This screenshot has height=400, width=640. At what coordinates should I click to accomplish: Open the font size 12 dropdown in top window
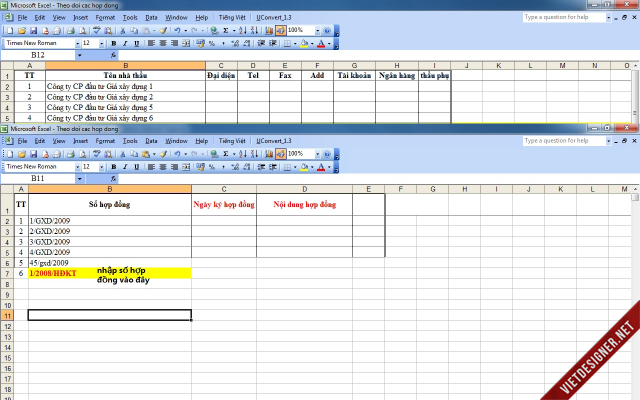pos(101,44)
